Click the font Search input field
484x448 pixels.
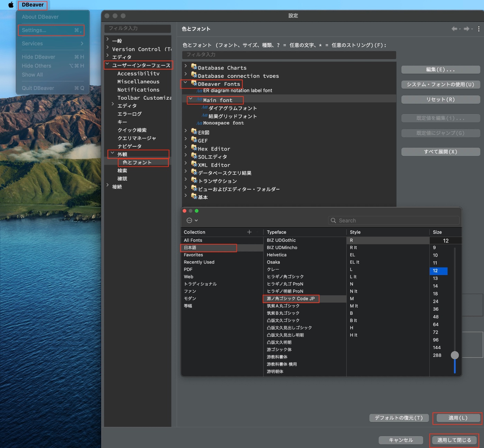click(394, 220)
